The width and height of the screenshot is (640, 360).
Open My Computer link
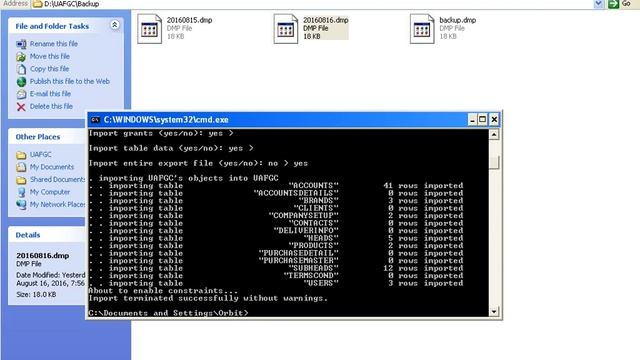49,192
